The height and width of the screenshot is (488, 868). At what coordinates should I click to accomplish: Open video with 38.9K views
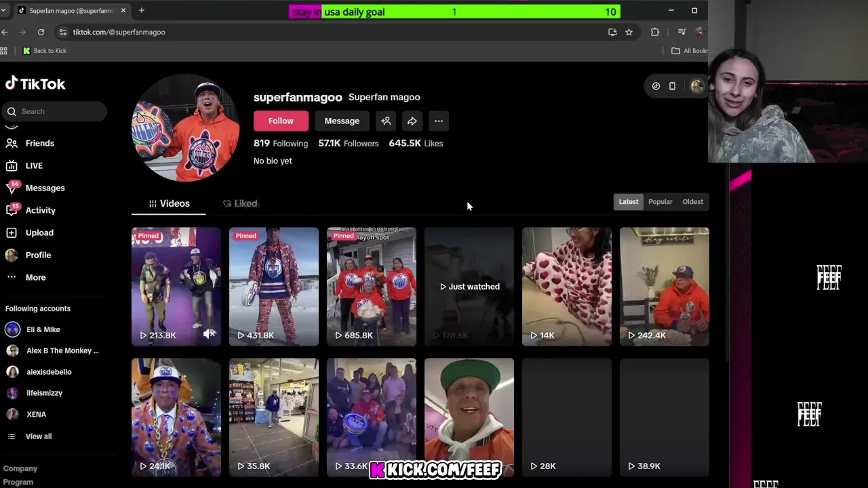point(664,417)
